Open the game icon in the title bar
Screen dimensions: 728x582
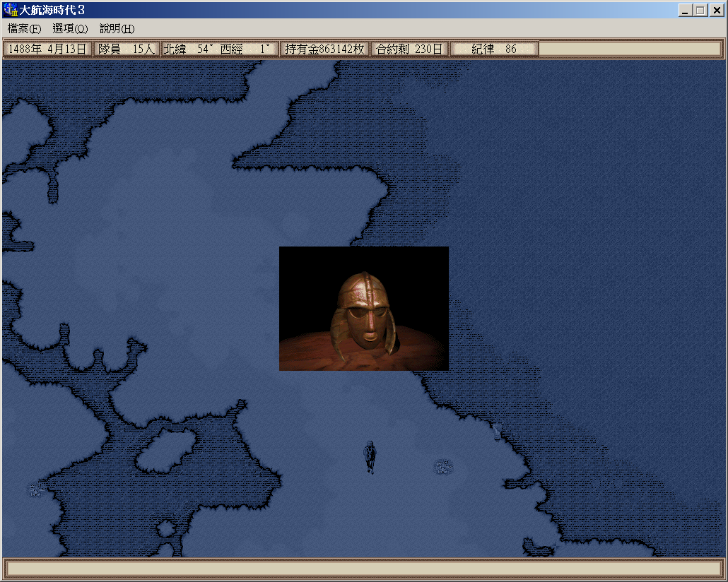click(11, 10)
